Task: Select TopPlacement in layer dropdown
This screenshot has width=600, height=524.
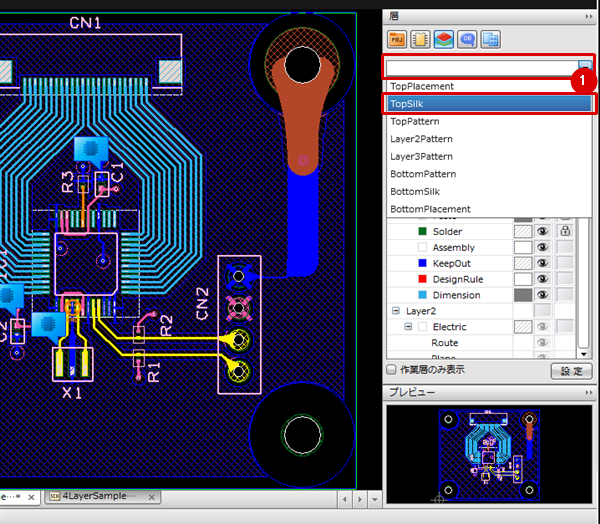Action: pyautogui.click(x=489, y=86)
